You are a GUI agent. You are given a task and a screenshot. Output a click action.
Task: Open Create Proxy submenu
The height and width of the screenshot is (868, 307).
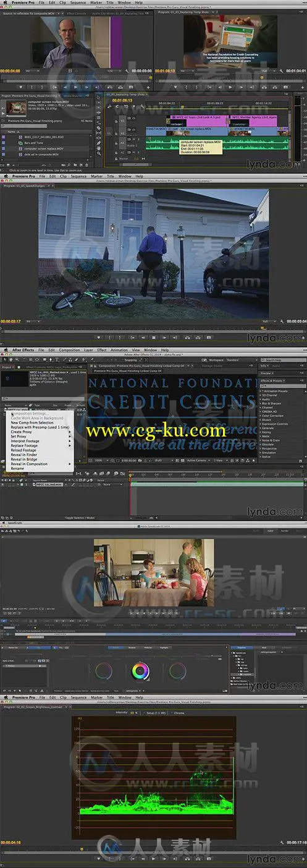[40, 432]
